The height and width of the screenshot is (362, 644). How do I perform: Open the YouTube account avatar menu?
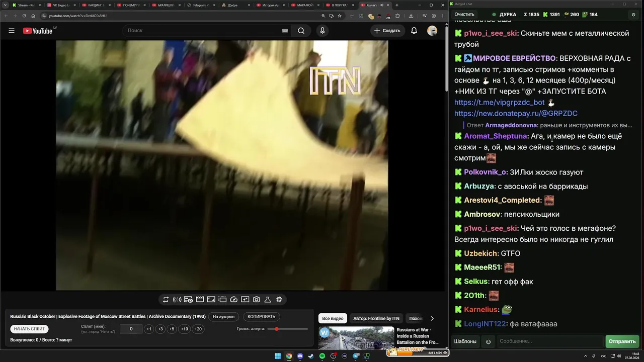tap(432, 31)
